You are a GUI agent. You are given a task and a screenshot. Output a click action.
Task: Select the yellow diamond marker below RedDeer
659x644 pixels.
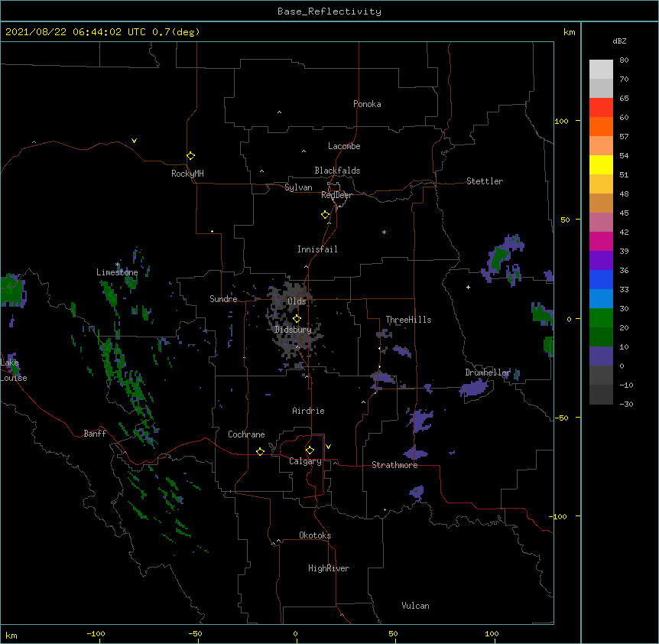pos(325,215)
